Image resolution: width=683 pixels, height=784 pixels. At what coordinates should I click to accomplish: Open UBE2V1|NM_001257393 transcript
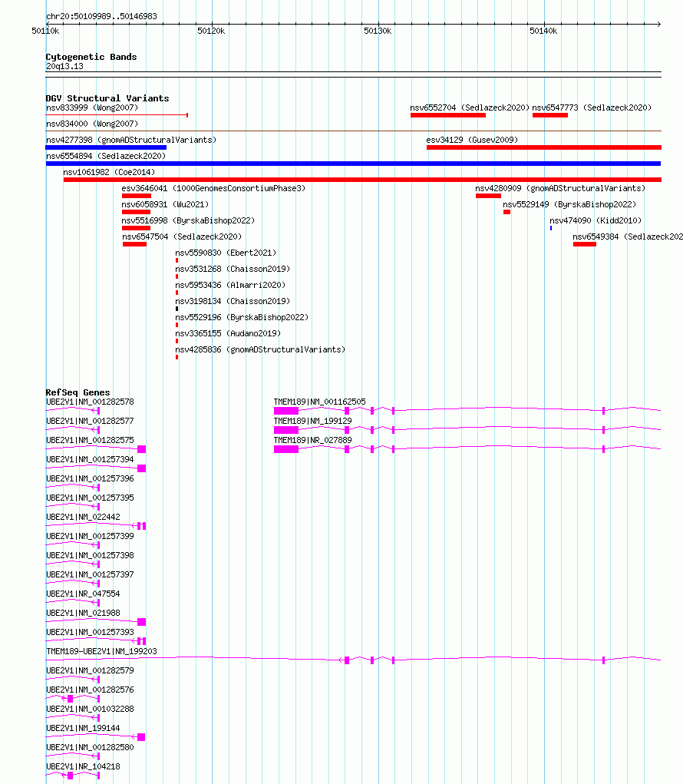pyautogui.click(x=90, y=632)
